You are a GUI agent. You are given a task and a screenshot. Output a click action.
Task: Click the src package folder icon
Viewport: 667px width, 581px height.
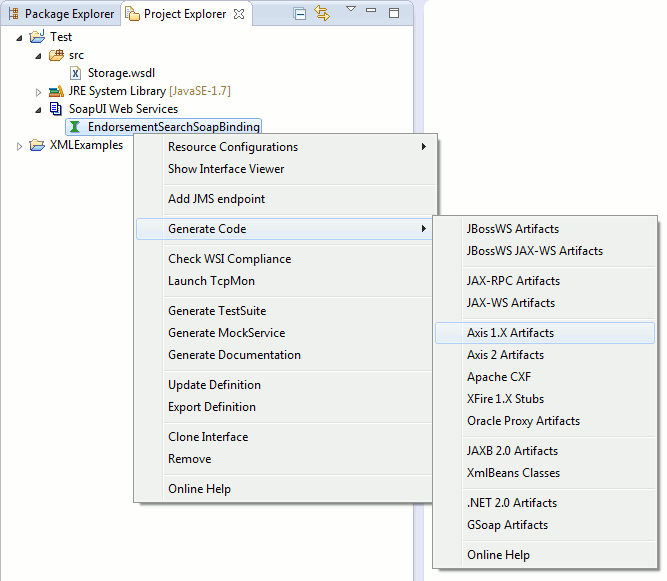pyautogui.click(x=56, y=55)
